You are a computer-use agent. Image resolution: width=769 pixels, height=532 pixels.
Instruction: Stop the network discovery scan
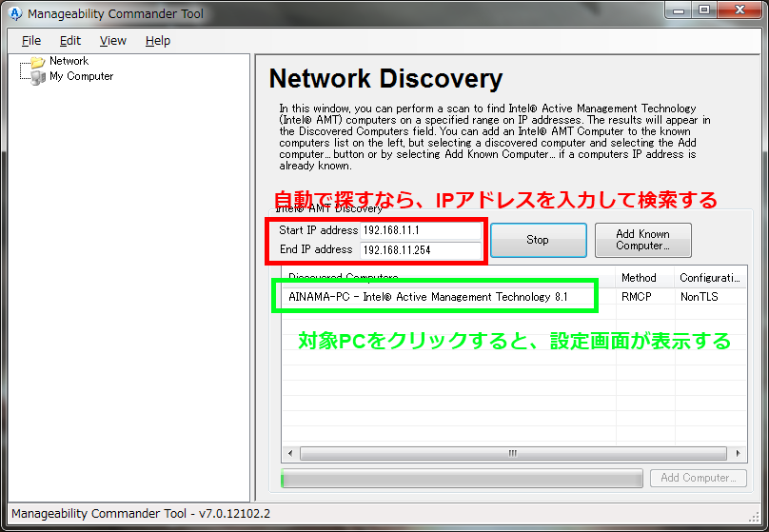pyautogui.click(x=539, y=240)
